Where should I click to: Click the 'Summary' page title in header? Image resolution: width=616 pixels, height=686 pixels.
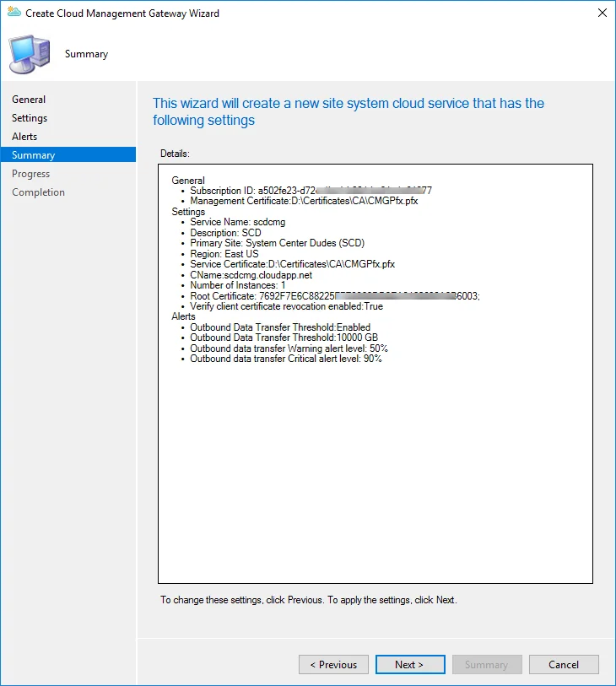tap(86, 54)
